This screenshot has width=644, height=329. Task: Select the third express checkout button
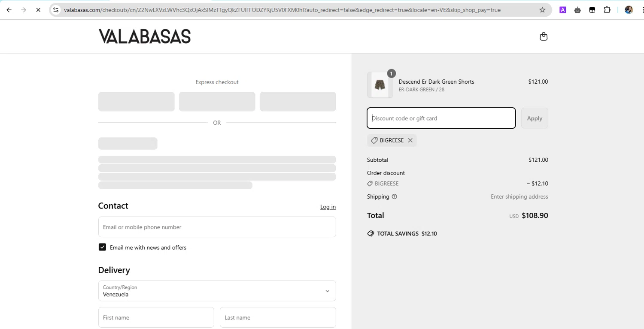pos(298,102)
